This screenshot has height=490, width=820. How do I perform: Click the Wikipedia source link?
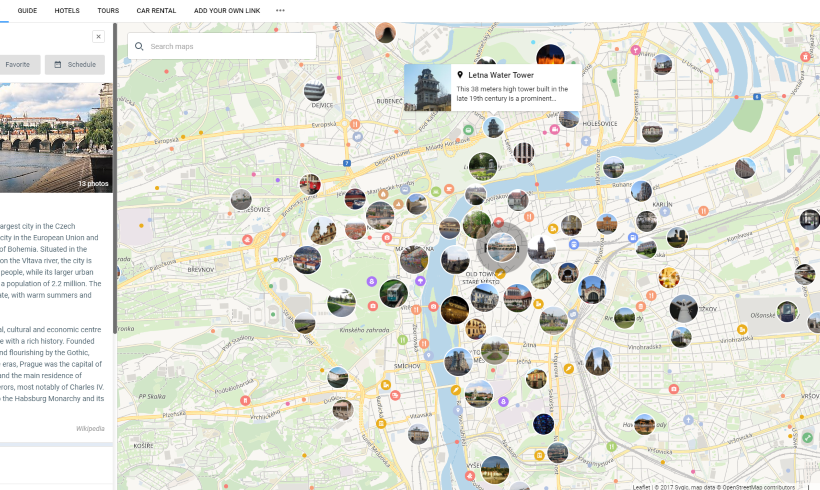pyautogui.click(x=90, y=428)
